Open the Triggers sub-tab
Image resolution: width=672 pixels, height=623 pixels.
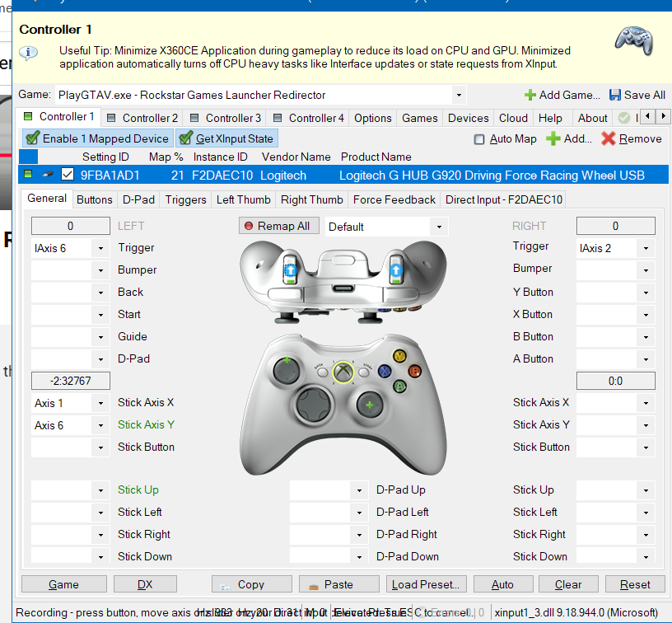pyautogui.click(x=185, y=199)
